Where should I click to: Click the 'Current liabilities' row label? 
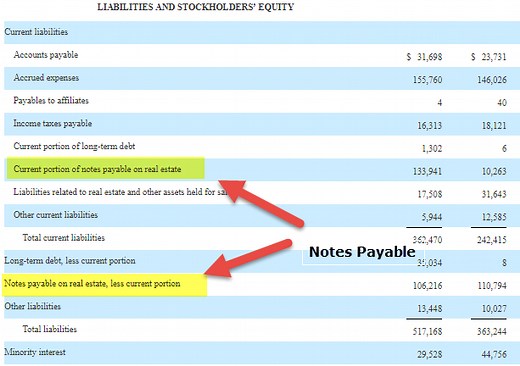(36, 32)
